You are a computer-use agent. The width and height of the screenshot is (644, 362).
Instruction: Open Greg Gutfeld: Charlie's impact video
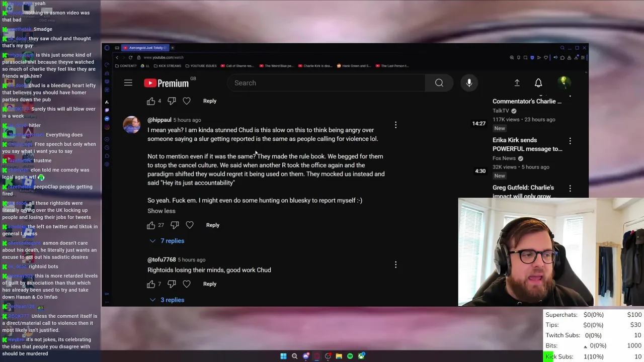(x=523, y=192)
